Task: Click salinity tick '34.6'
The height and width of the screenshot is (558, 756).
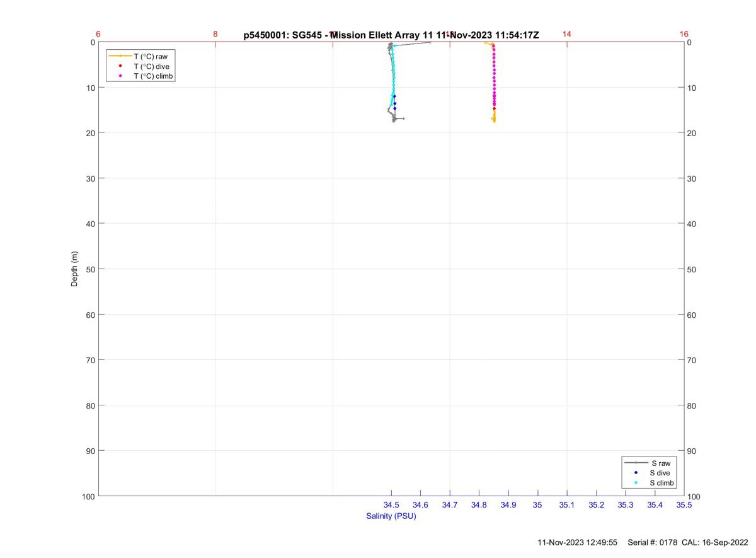Action: click(x=421, y=505)
